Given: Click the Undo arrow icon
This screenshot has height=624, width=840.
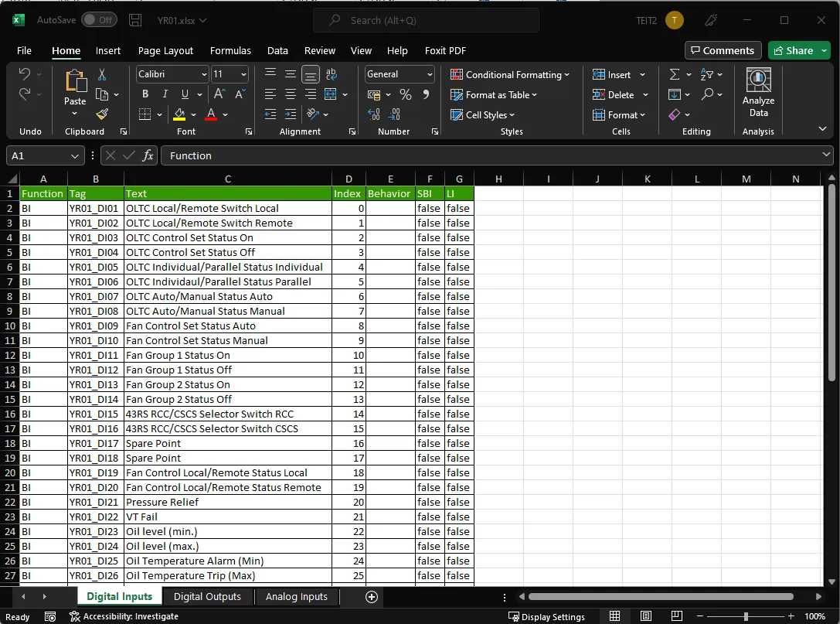Looking at the screenshot, I should click(24, 74).
